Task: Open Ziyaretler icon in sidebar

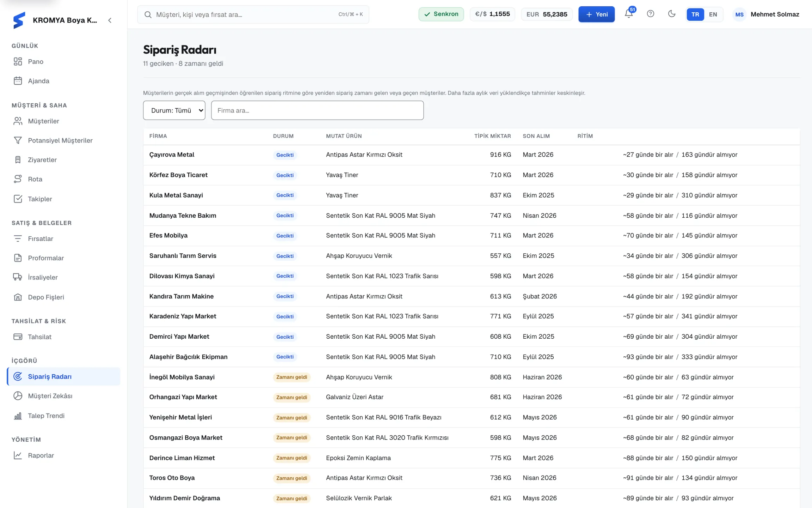Action: click(18, 160)
